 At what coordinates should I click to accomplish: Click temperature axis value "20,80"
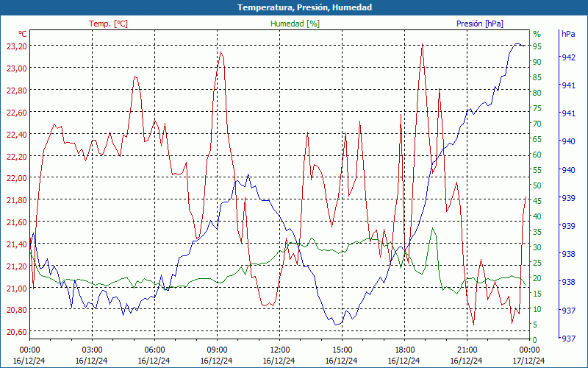(x=16, y=310)
